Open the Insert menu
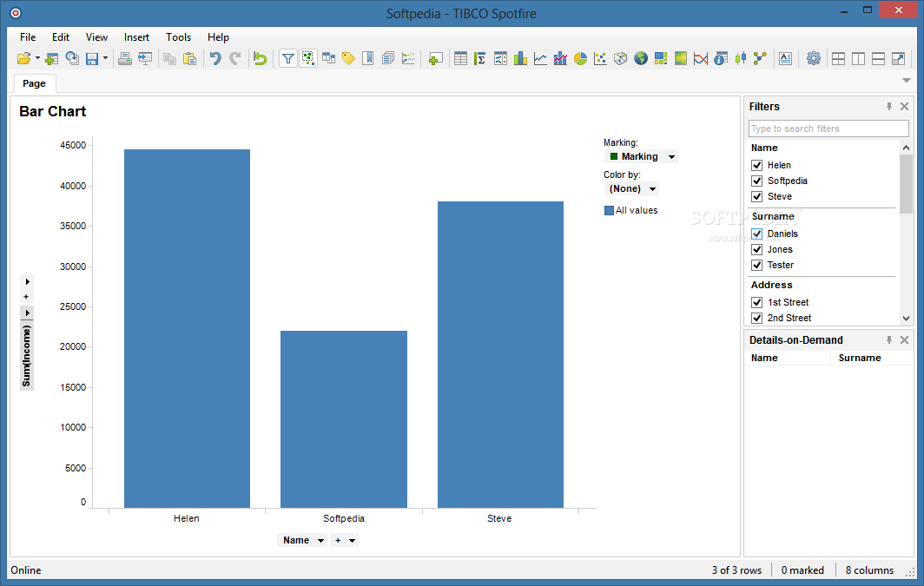This screenshot has height=586, width=924. [x=136, y=37]
